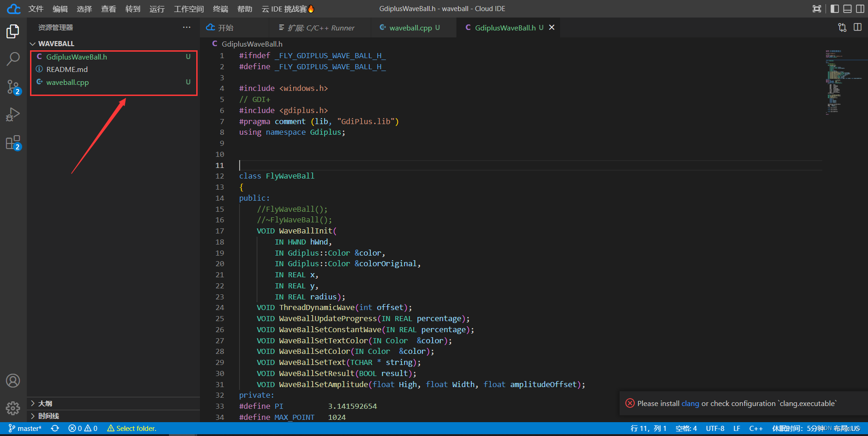Open the 查看 menu

coord(108,9)
